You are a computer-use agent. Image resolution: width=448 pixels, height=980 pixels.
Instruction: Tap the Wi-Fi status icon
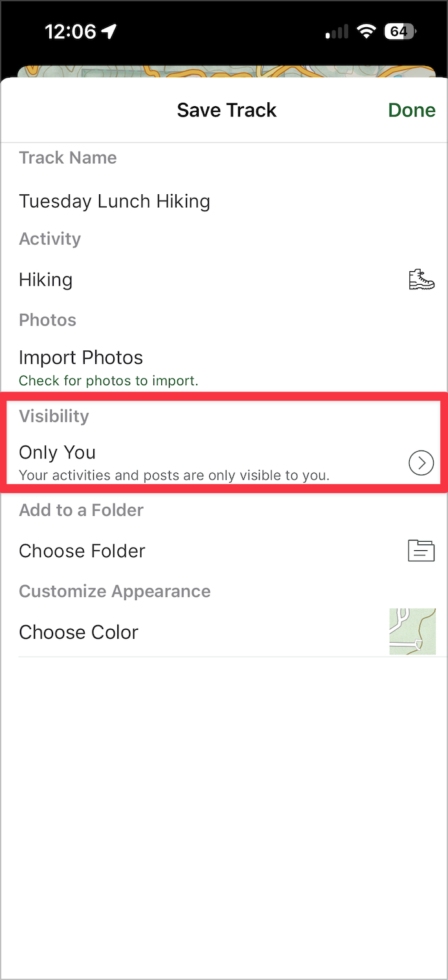[x=367, y=31]
